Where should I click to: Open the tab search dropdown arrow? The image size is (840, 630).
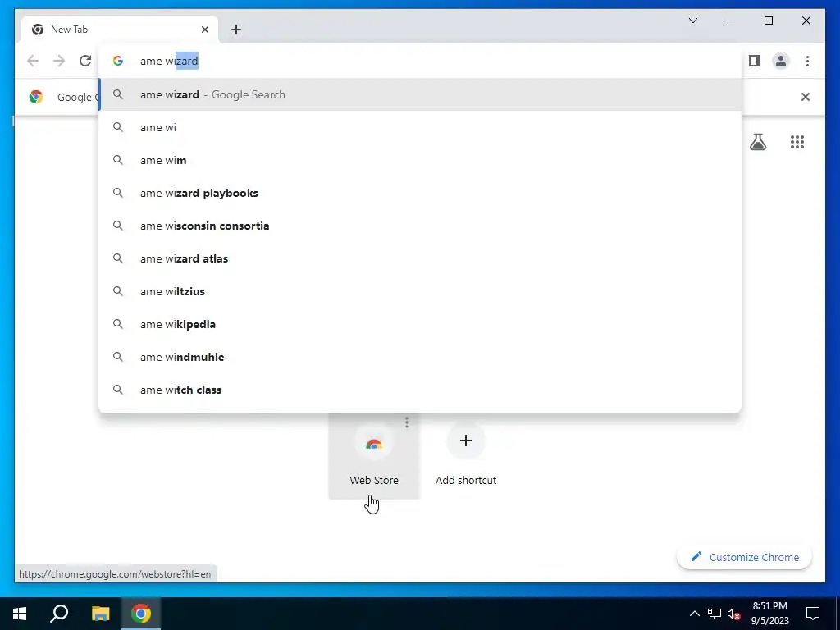tap(692, 21)
